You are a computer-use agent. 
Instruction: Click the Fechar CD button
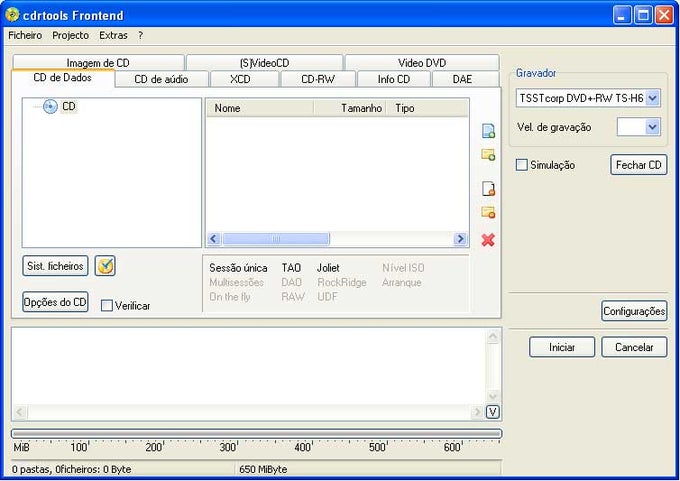[638, 165]
